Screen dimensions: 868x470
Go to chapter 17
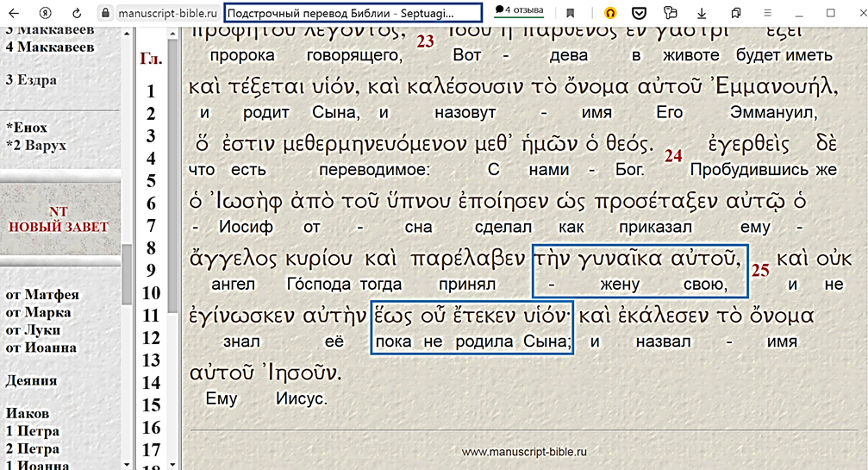click(151, 450)
